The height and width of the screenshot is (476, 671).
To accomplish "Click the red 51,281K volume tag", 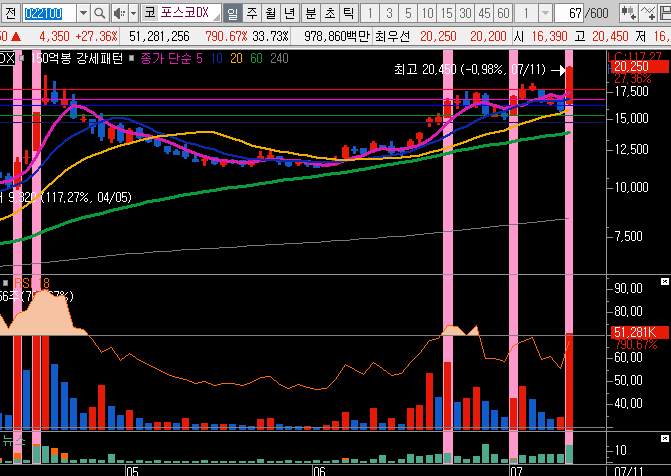I will coord(638,332).
